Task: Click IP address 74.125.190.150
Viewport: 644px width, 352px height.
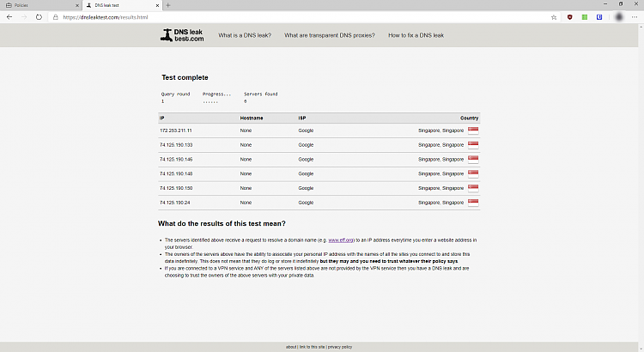Action: pos(176,188)
